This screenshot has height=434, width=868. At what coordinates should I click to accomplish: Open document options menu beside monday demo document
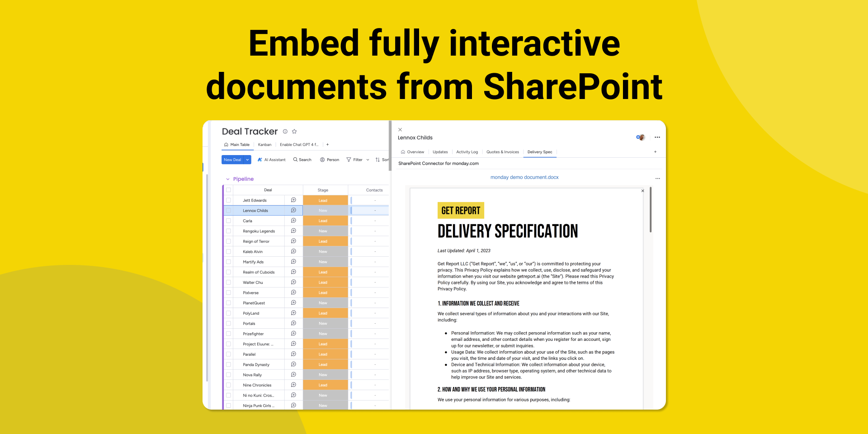(x=658, y=178)
